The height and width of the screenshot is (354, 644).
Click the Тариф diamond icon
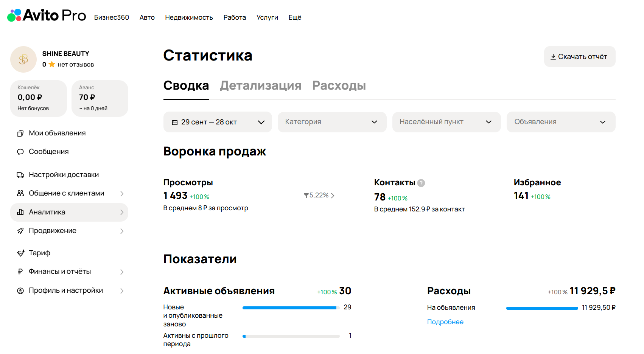(x=21, y=253)
